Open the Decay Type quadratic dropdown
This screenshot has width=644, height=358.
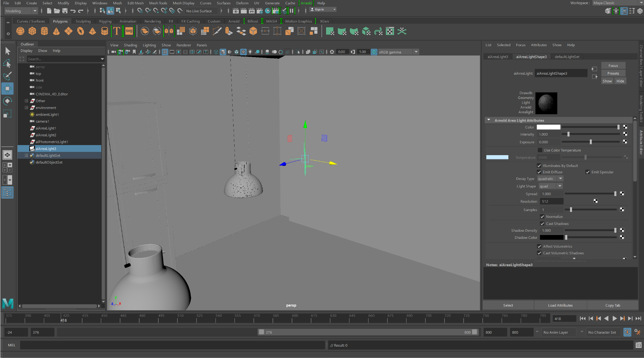point(550,179)
